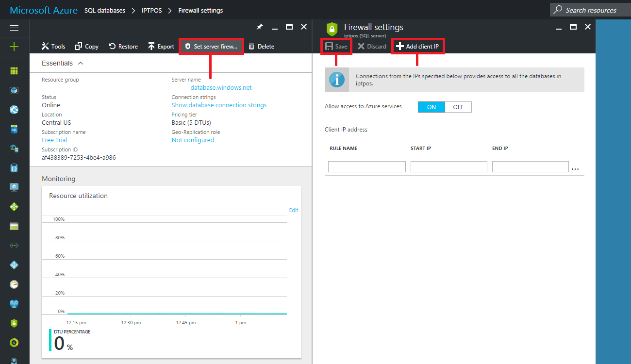This screenshot has width=631, height=364.
Task: Open Resource groups cube icon in sidebar
Action: [14, 90]
